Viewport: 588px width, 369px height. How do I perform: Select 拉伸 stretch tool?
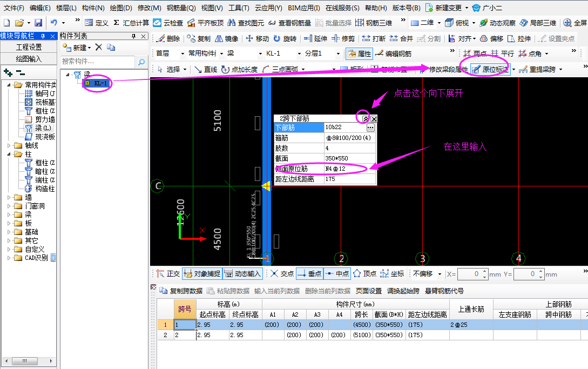pos(519,39)
